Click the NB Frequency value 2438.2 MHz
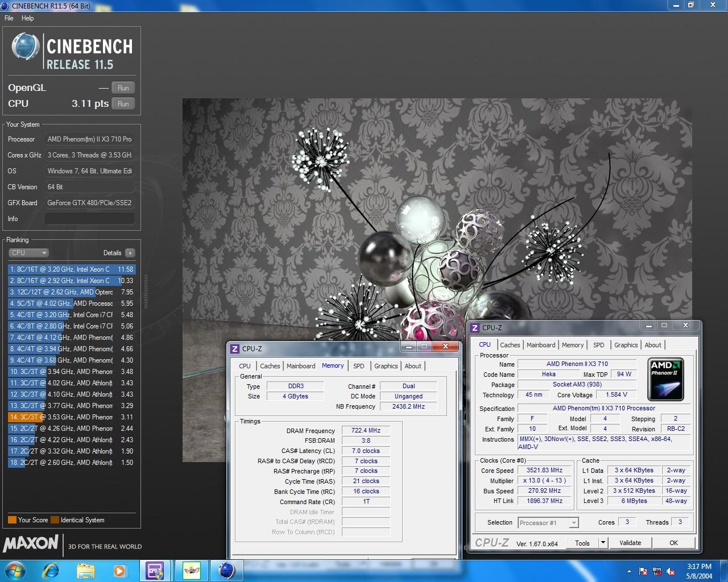Image resolution: width=728 pixels, height=582 pixels. 408,407
